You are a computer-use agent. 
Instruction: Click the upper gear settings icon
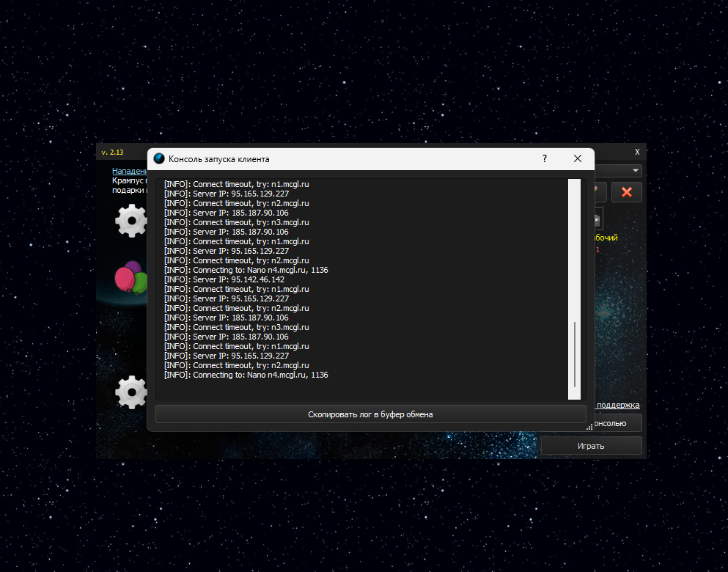(x=132, y=221)
